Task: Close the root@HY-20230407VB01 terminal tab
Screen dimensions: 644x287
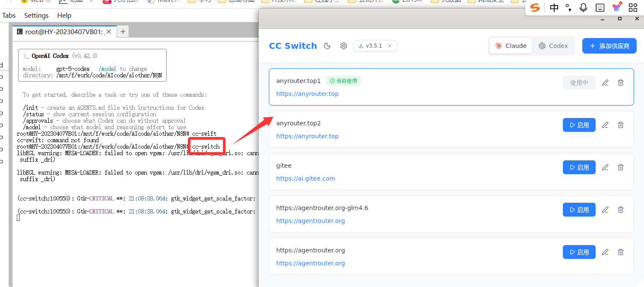Action: pyautogui.click(x=109, y=32)
